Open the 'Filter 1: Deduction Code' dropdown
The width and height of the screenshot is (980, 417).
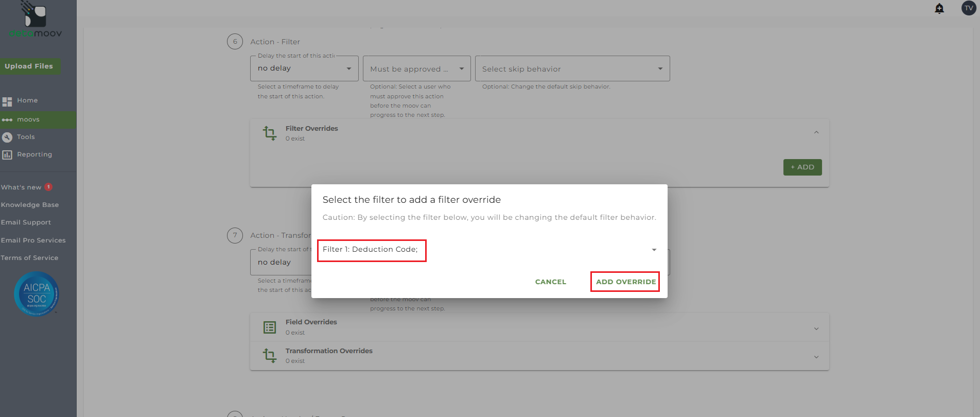(654, 250)
